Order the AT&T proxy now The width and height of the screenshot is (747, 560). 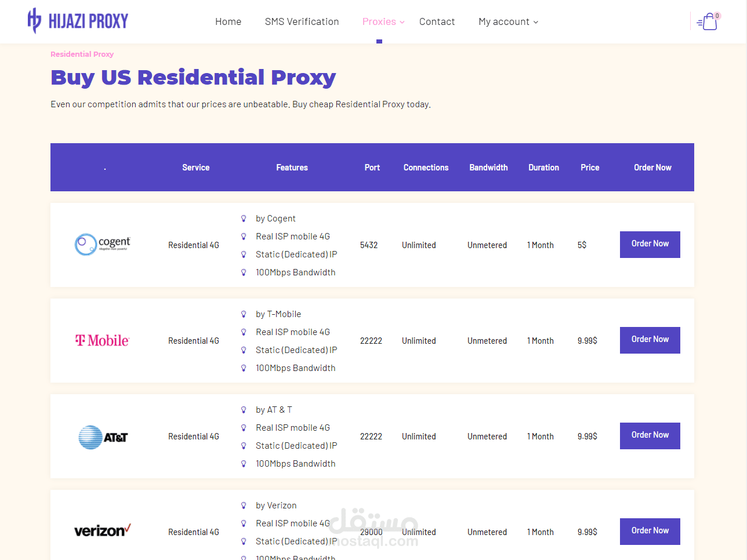click(x=650, y=436)
